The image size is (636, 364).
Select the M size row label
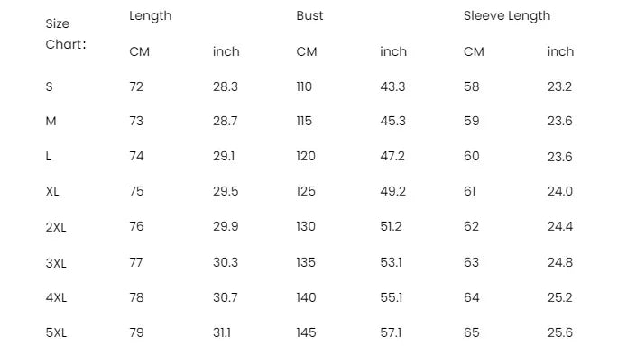(x=51, y=121)
